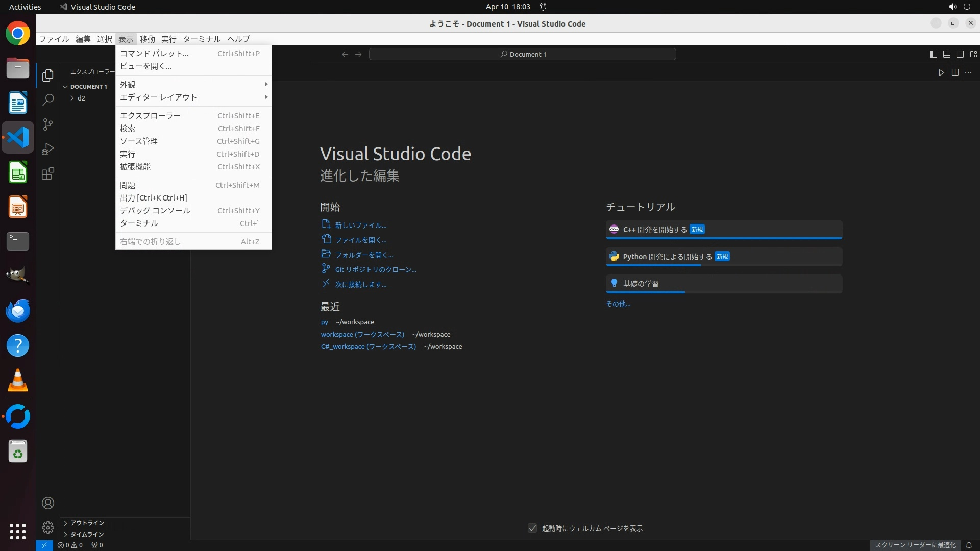
Task: Select コマンド パレット... menu entry
Action: coord(154,53)
